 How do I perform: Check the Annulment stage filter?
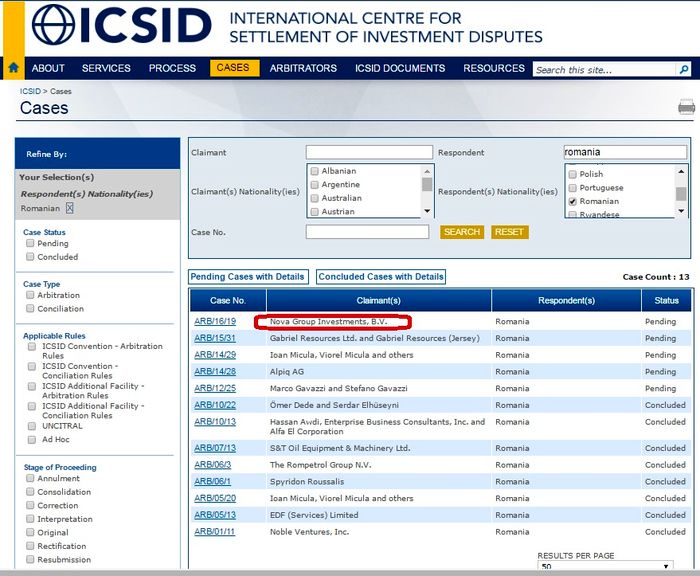tap(30, 478)
